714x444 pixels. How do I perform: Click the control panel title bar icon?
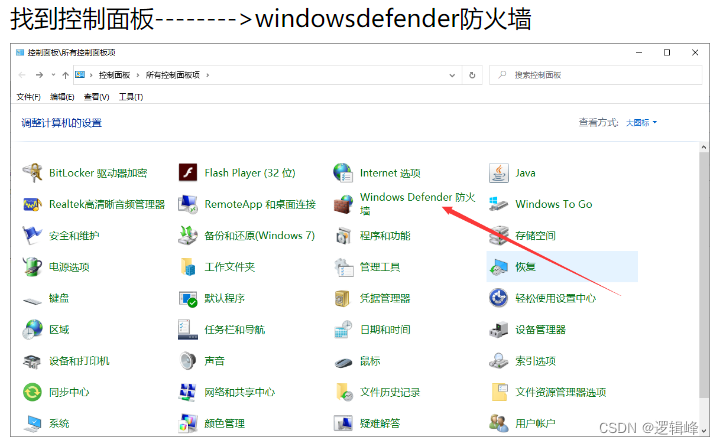coord(20,52)
